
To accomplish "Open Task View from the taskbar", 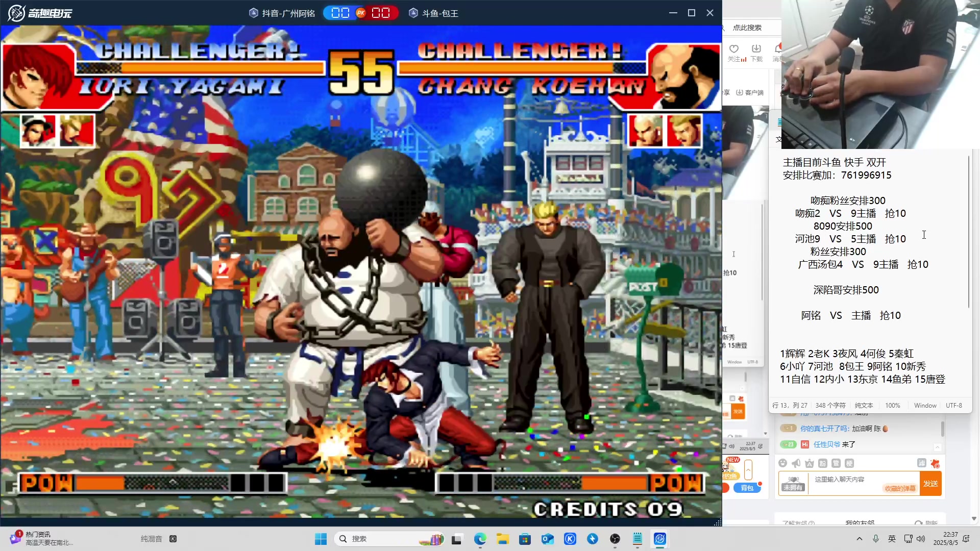I will [456, 539].
